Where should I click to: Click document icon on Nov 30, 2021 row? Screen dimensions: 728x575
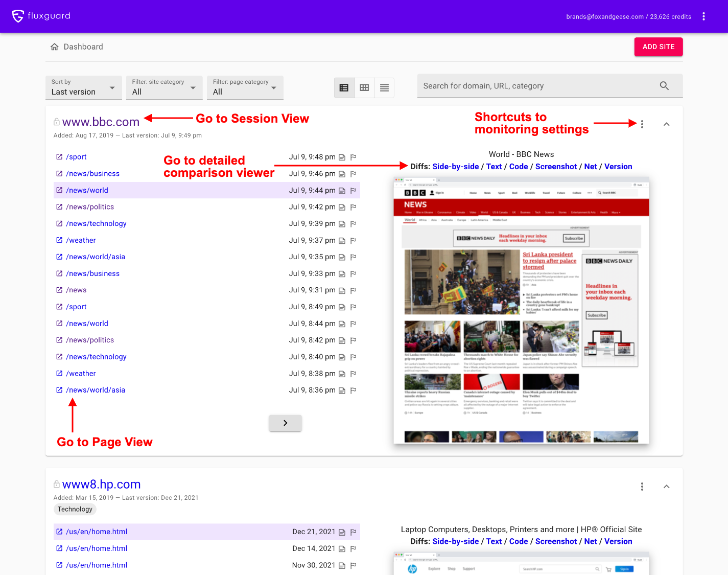(342, 566)
